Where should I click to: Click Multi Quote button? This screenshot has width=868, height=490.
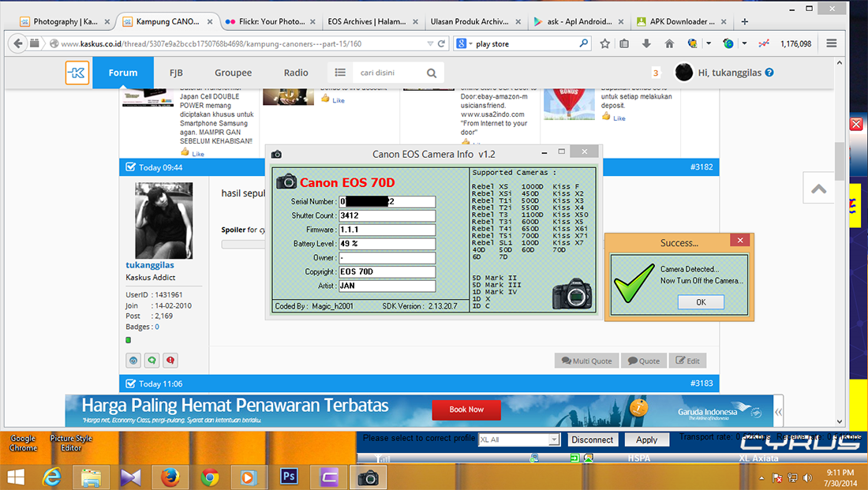587,361
